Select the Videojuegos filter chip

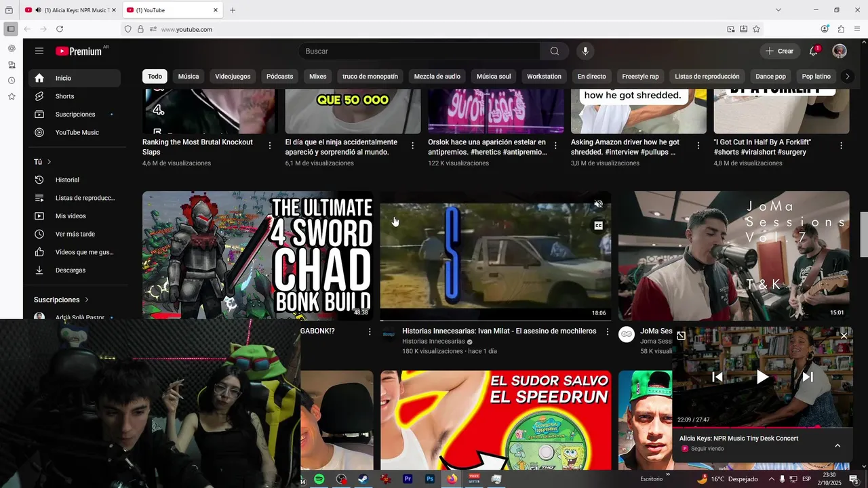(x=233, y=77)
